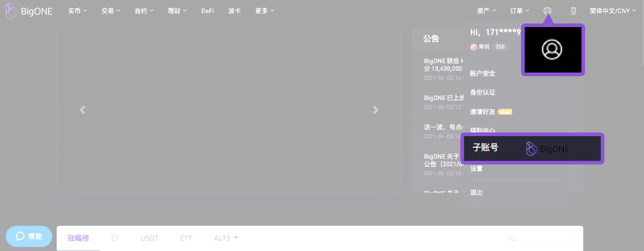Open the mobile app download icon

click(x=573, y=11)
